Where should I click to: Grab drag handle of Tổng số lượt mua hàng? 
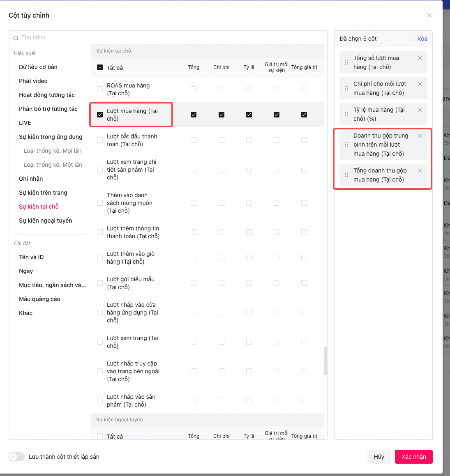point(346,62)
